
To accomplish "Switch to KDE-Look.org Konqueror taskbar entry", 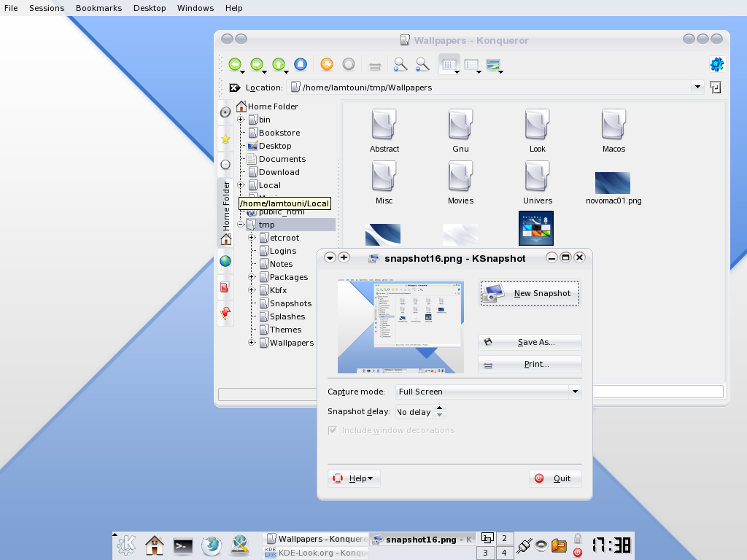I will (x=316, y=553).
